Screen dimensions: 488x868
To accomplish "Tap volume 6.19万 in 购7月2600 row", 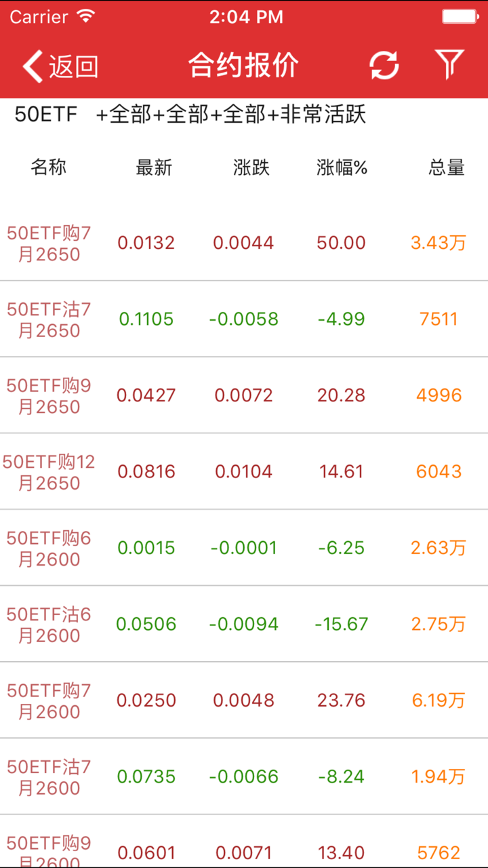I will point(439,701).
